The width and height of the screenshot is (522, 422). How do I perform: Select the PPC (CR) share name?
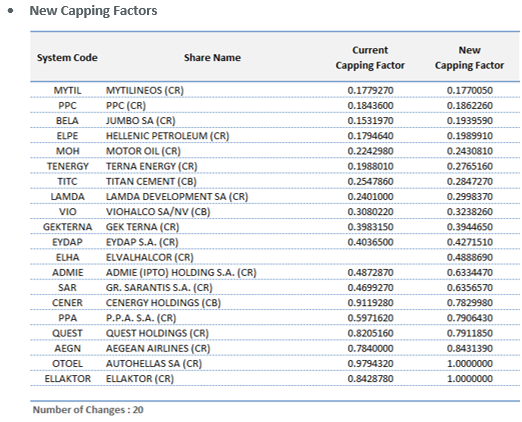pyautogui.click(x=126, y=106)
